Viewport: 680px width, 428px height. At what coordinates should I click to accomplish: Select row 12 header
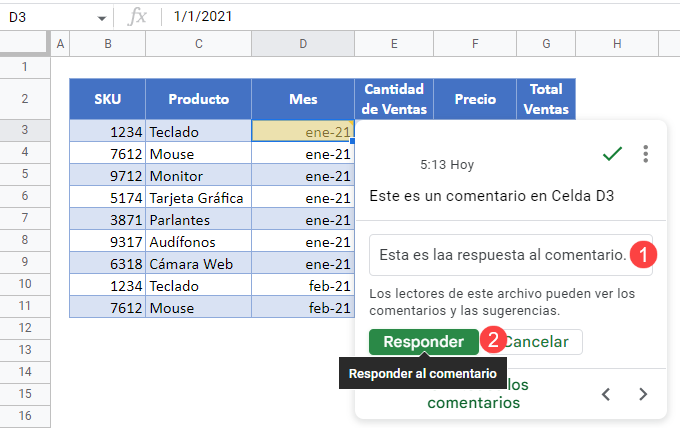(25, 328)
